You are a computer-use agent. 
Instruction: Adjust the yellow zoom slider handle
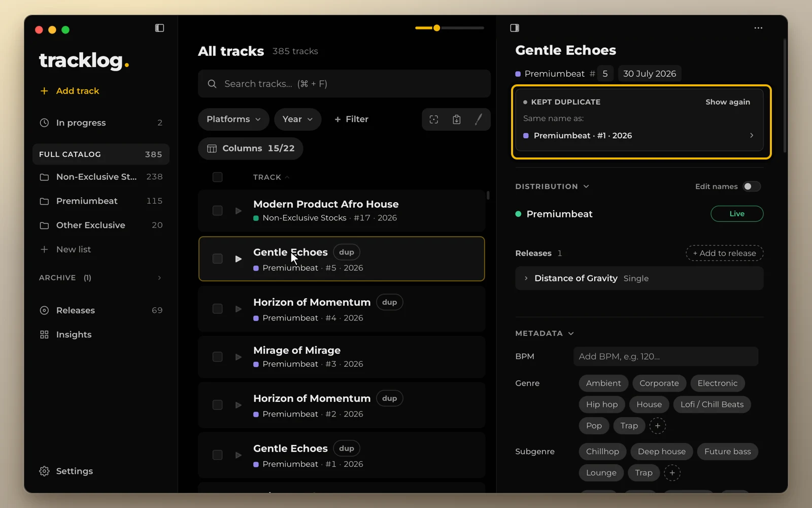[x=436, y=28]
